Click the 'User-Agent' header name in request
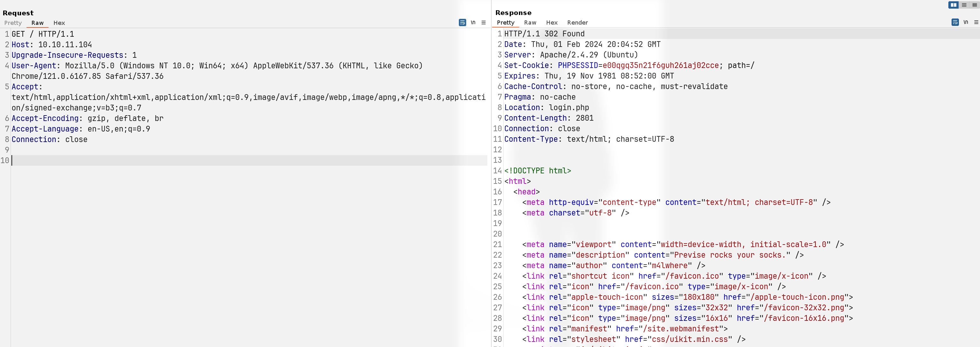980x347 pixels. 34,66
